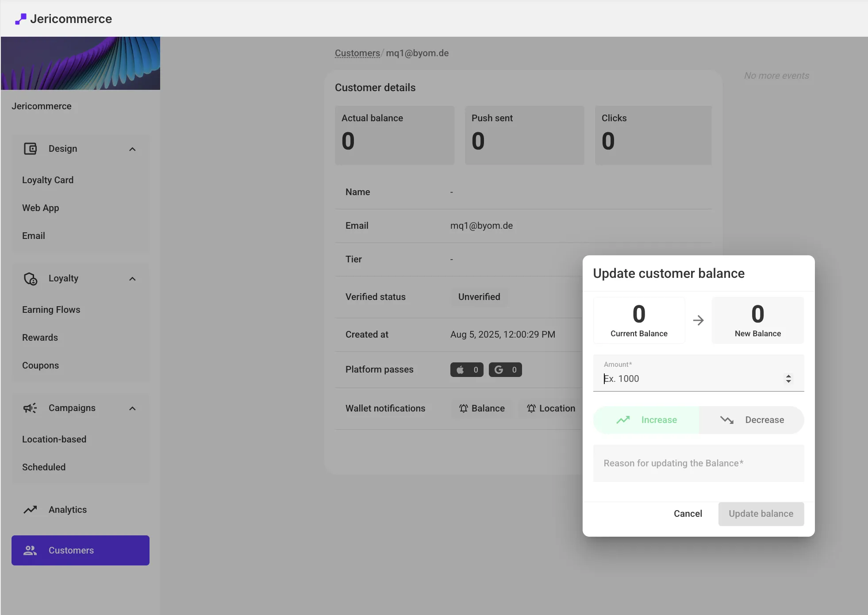
Task: Click the Loyalty shield icon
Action: tap(30, 279)
